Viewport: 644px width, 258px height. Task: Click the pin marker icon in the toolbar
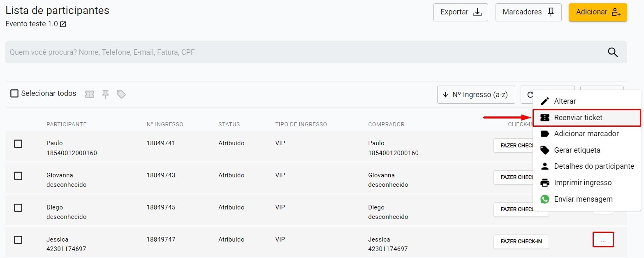pos(106,95)
